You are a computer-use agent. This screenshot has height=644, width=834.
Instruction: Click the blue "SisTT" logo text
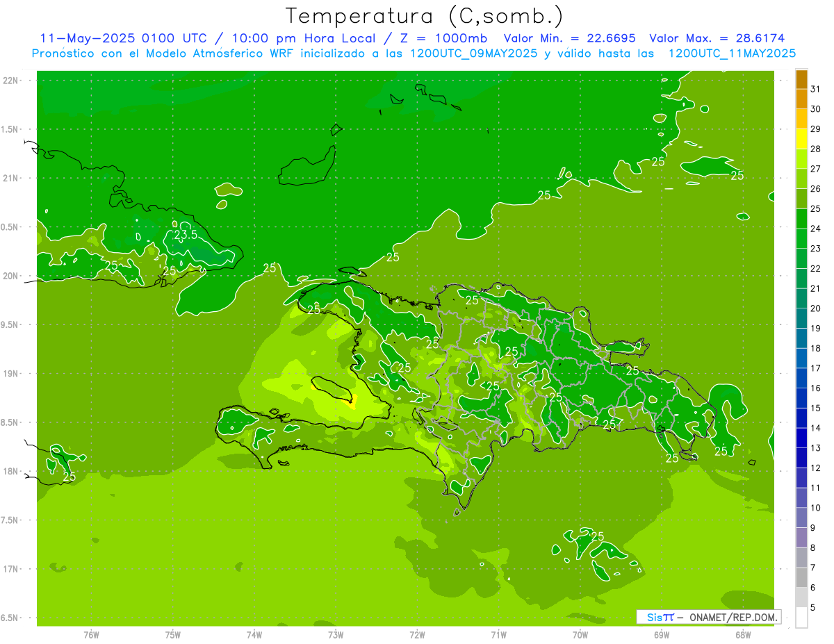click(x=660, y=617)
